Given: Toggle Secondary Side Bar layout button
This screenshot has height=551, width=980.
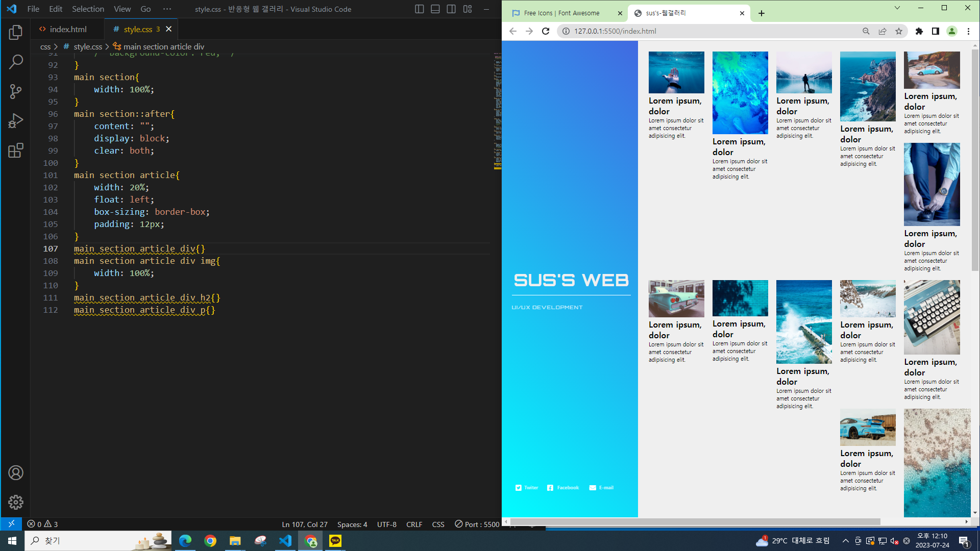Looking at the screenshot, I should tap(451, 9).
